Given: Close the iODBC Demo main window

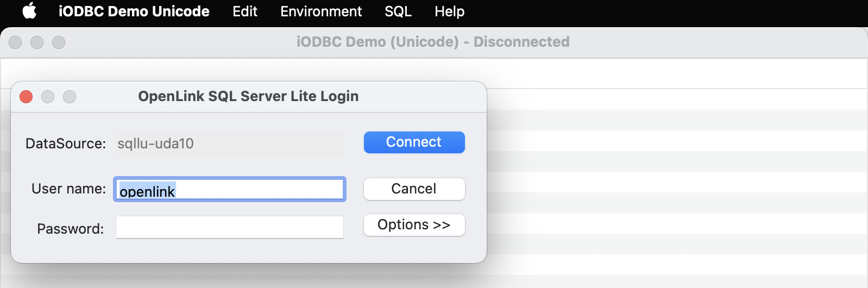Looking at the screenshot, I should click(15, 42).
